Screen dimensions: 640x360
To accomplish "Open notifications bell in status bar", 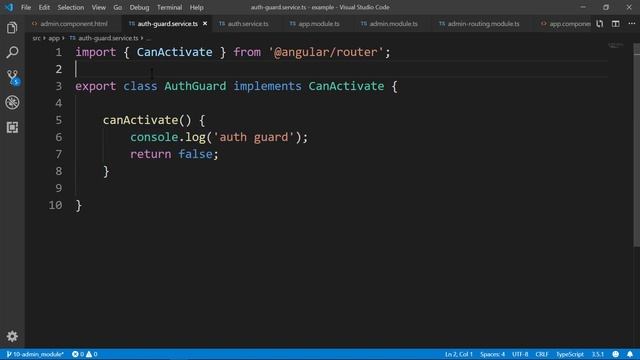I will pos(630,354).
